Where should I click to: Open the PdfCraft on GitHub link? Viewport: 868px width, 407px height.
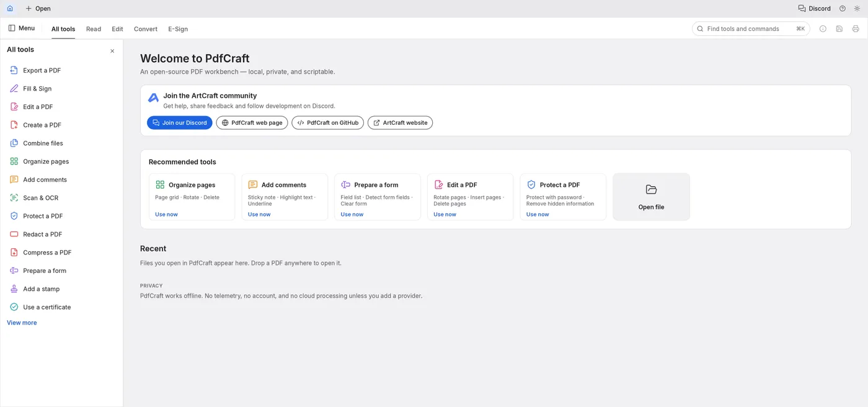(327, 123)
